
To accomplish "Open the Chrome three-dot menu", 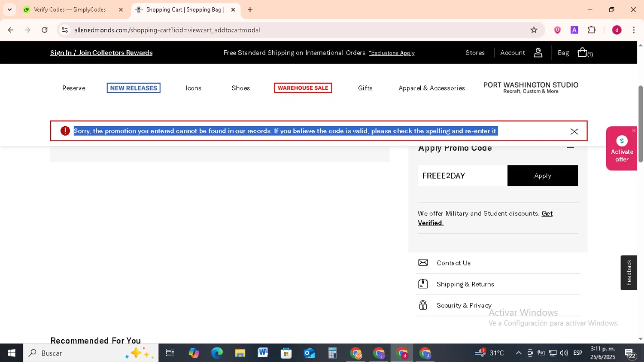I will [x=634, y=30].
